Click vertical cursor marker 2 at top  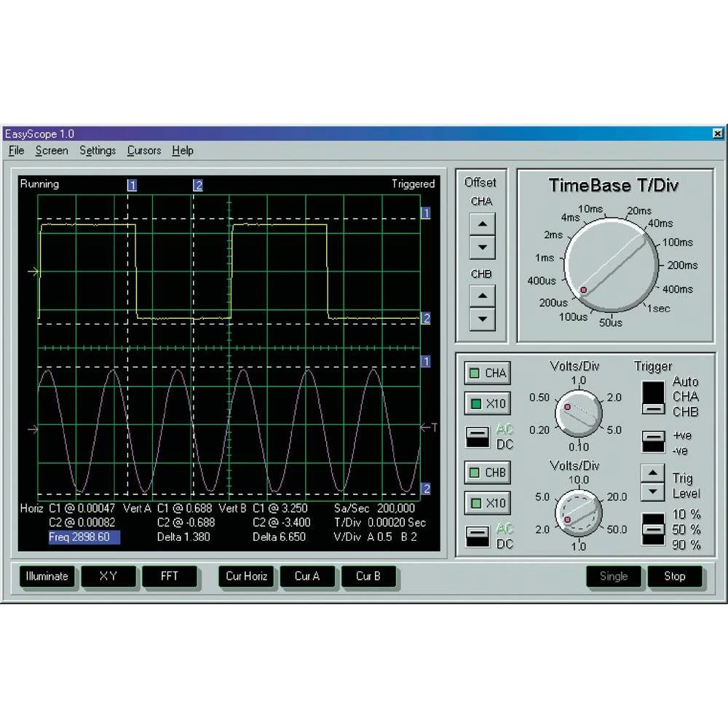197,185
